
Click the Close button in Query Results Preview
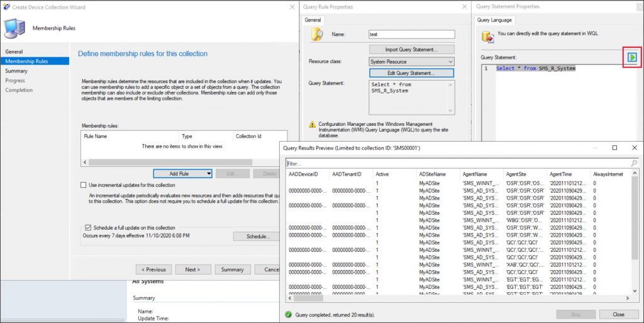[x=619, y=314]
